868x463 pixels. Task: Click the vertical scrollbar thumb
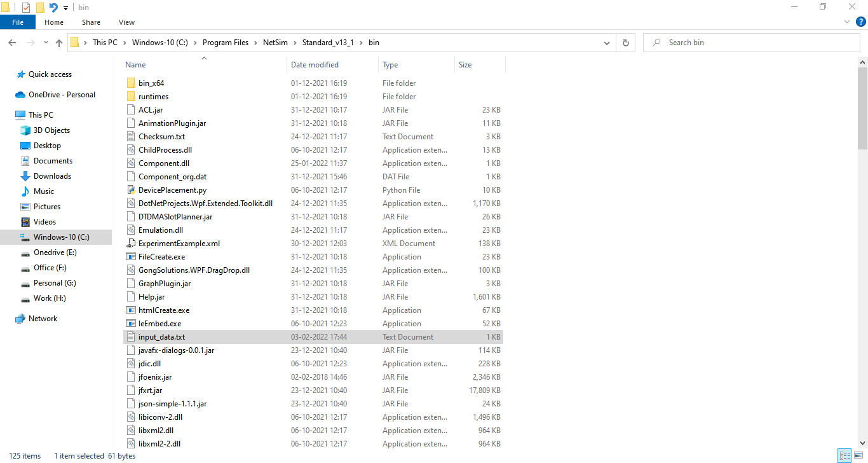coord(862,108)
